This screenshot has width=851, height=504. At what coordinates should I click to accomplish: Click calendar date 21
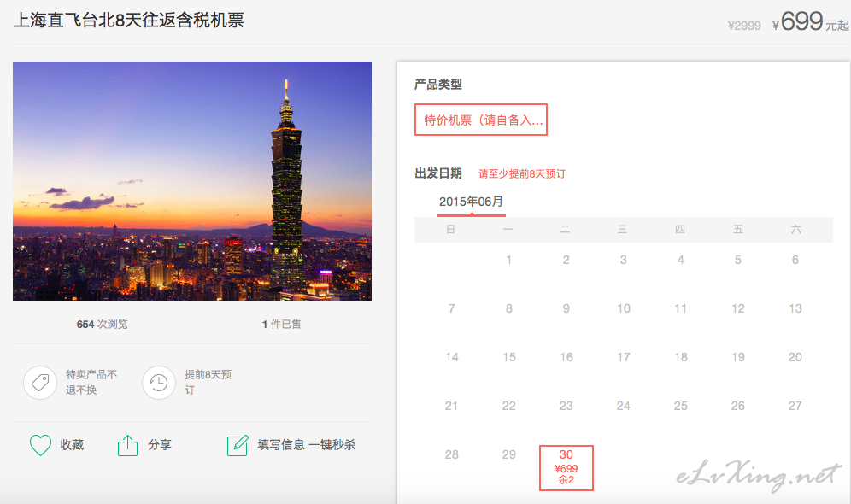(x=451, y=406)
